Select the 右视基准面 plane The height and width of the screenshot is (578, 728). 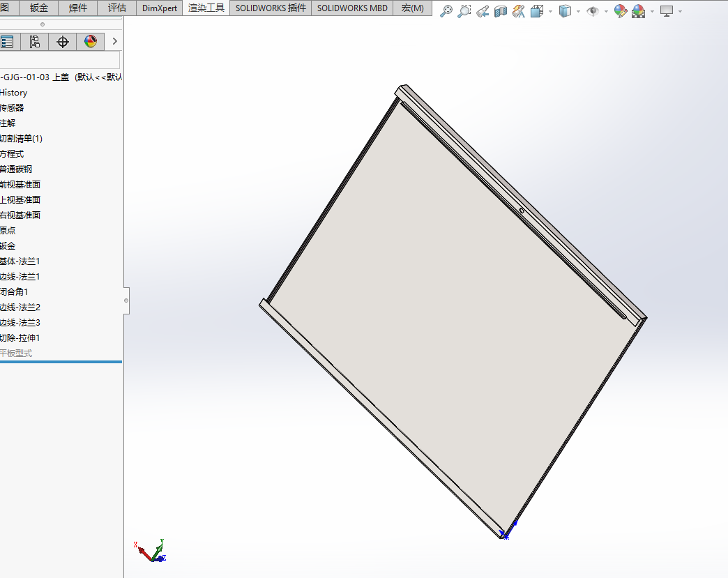20,215
